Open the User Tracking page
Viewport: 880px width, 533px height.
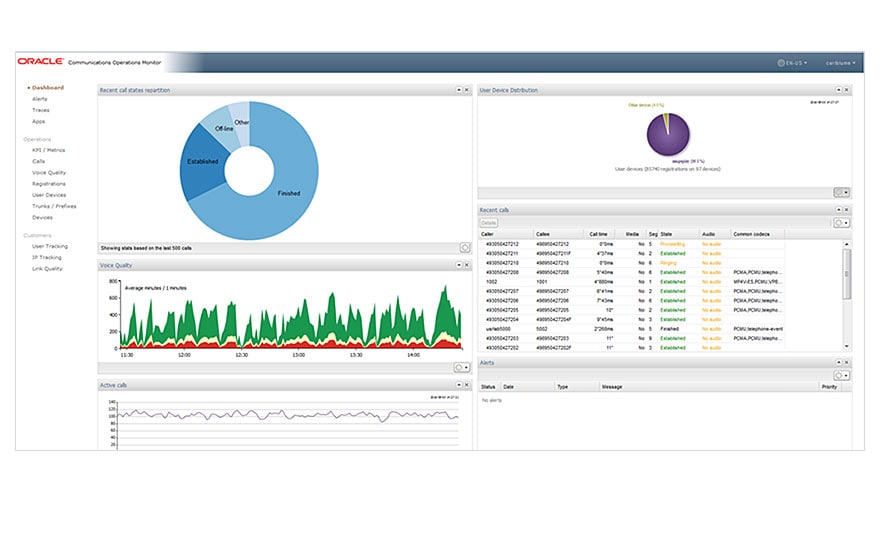49,246
